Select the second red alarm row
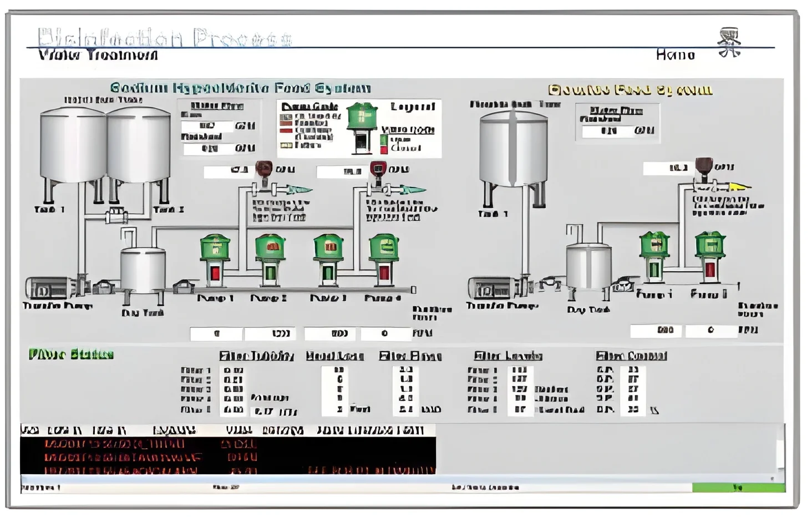The image size is (812, 517). (228, 458)
